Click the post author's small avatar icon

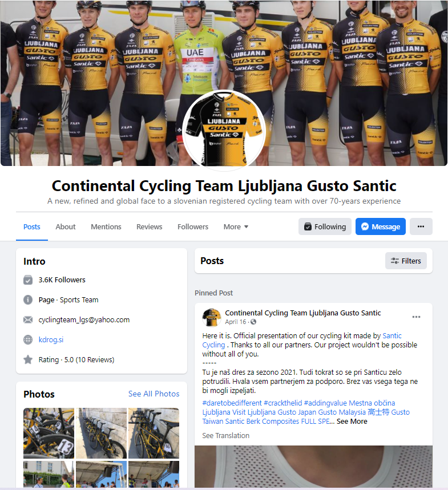(x=212, y=318)
